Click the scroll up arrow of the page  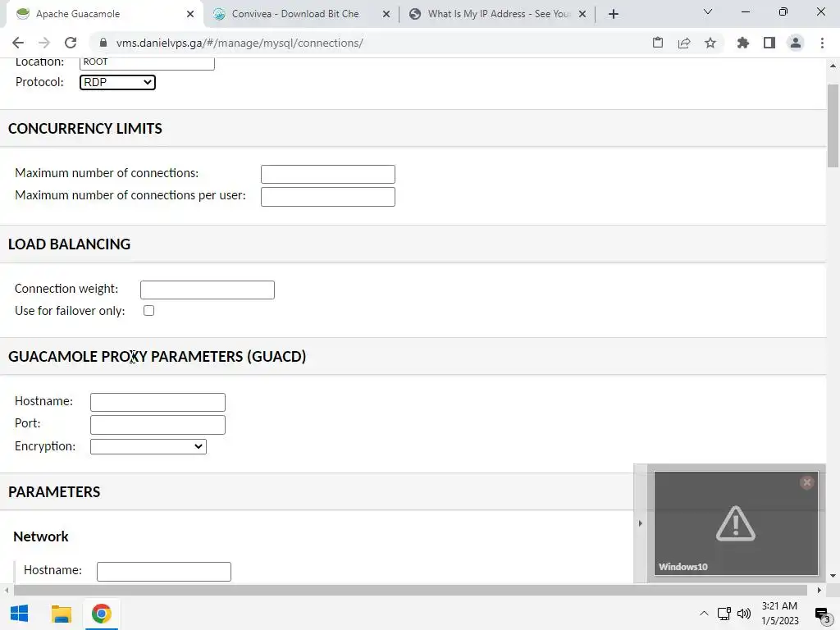pyautogui.click(x=833, y=66)
